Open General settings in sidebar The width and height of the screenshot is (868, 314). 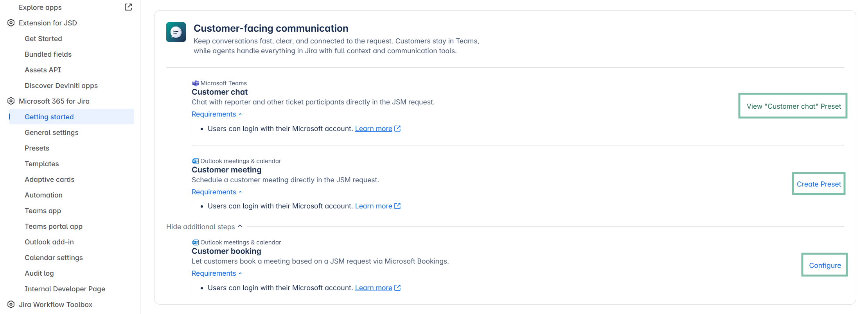click(x=52, y=133)
